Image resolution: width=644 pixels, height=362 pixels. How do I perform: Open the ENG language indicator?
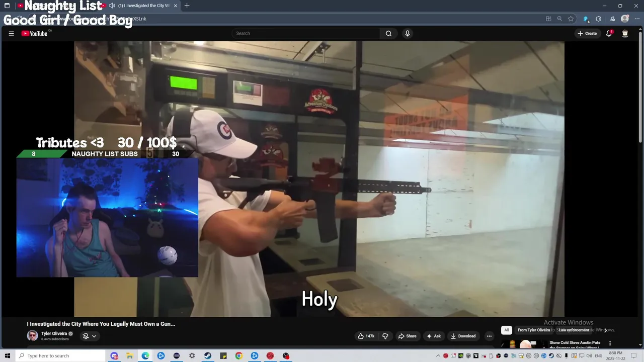[599, 356]
